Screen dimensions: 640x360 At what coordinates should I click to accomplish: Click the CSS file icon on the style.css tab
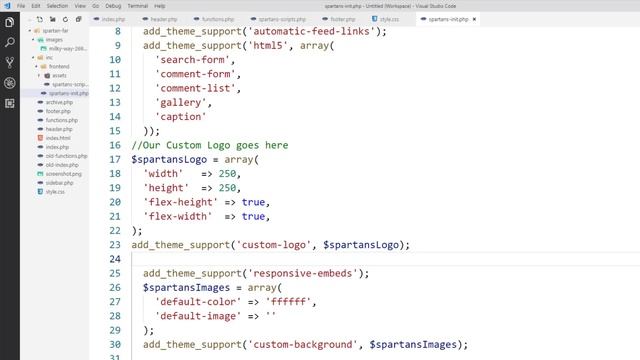tap(374, 19)
